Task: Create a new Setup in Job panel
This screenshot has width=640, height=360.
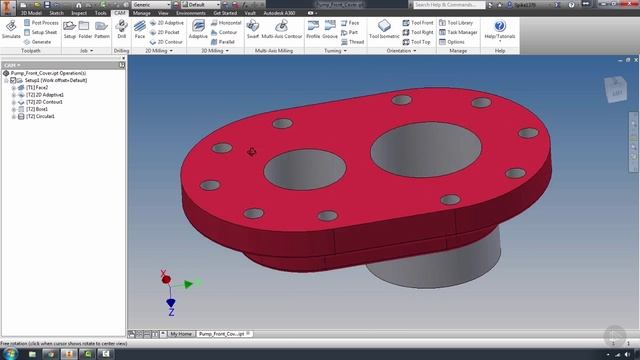Action: coord(69,29)
